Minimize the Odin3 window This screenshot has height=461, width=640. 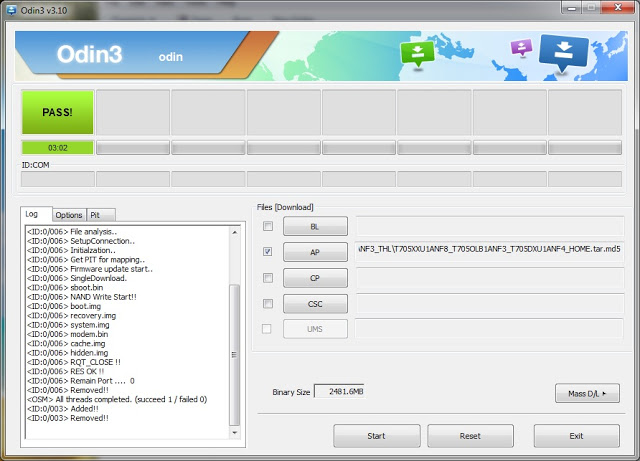(x=572, y=8)
